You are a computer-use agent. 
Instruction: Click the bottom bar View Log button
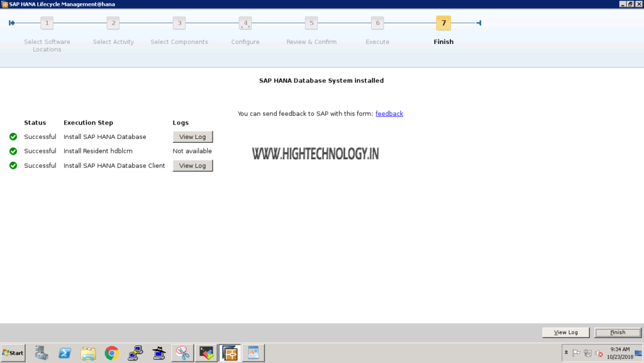[x=565, y=332]
